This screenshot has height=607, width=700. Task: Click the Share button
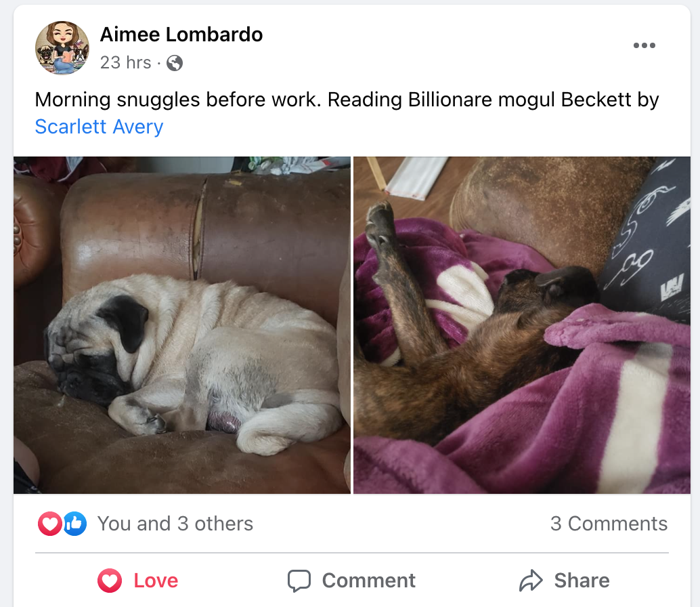pyautogui.click(x=565, y=581)
